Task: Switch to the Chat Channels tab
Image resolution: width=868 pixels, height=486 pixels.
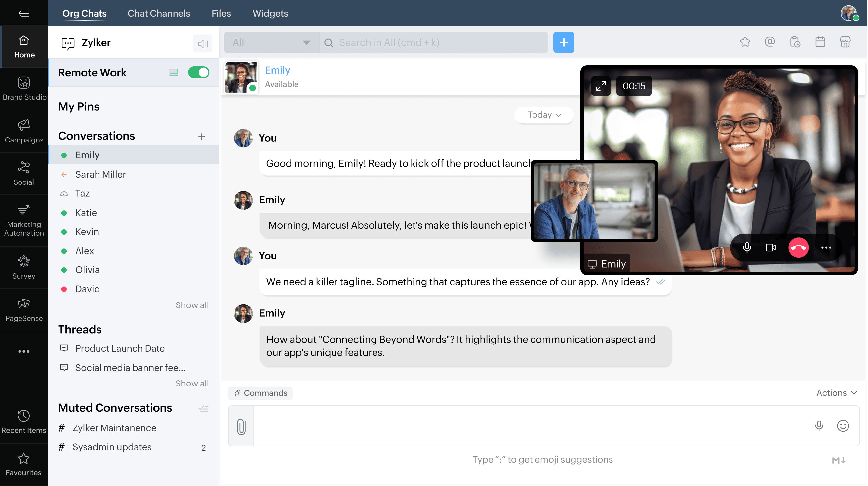Action: click(159, 13)
